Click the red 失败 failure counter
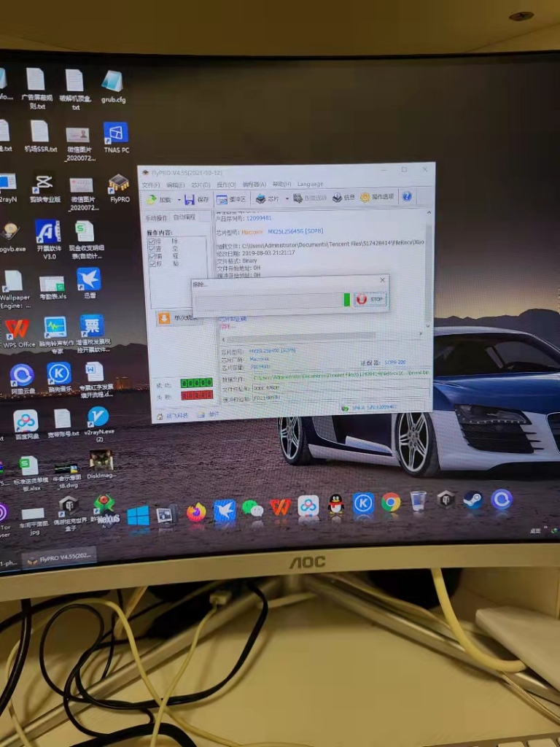The height and width of the screenshot is (747, 560). click(x=197, y=395)
